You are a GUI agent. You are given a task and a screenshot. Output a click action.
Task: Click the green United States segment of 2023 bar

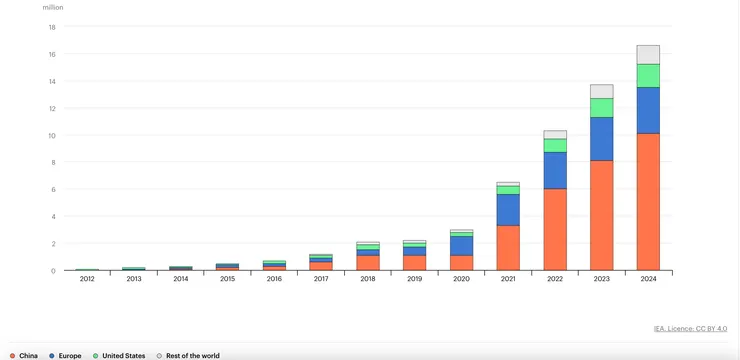click(602, 108)
